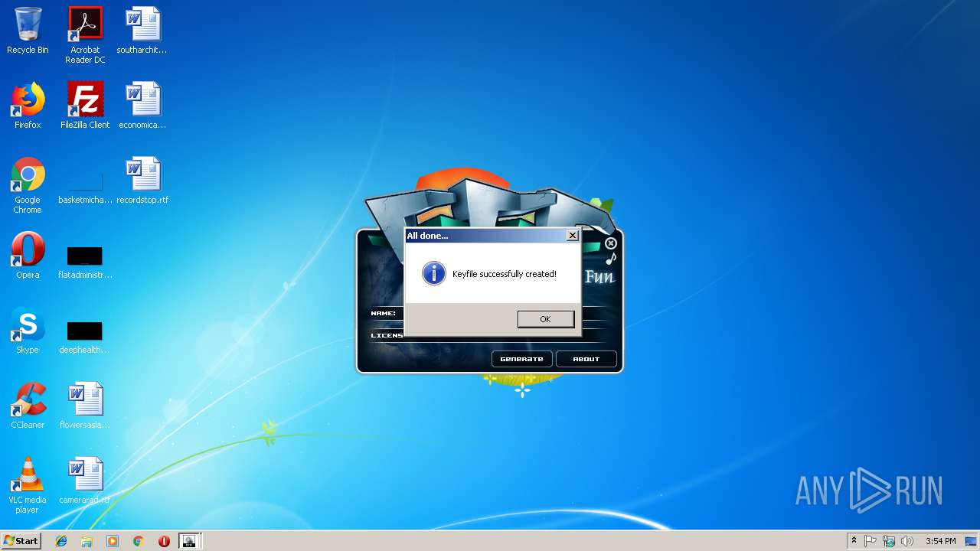980x551 pixels.
Task: Click the clock showing 3:54 PM
Action: 940,541
